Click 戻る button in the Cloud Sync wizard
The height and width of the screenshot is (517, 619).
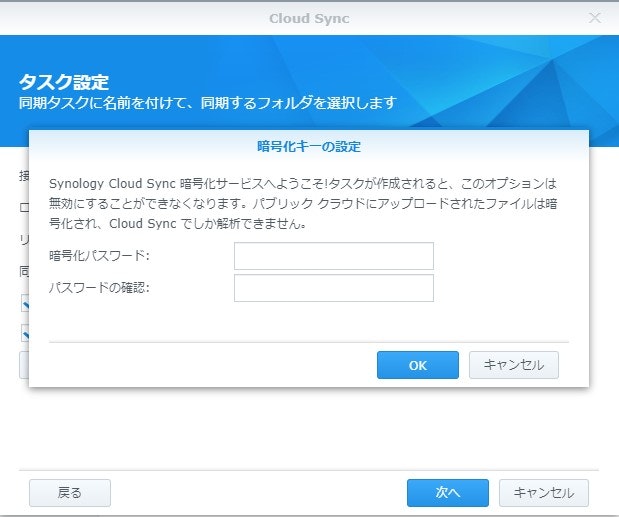click(x=70, y=493)
